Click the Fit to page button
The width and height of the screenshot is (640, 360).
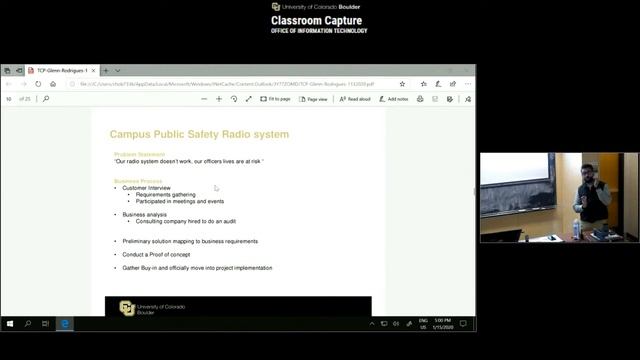[x=275, y=99]
